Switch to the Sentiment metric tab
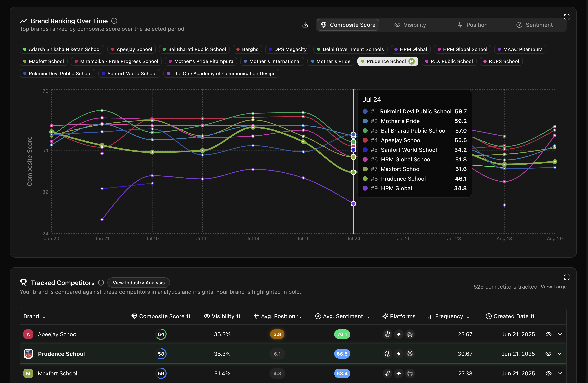The image size is (588, 383). pos(534,25)
